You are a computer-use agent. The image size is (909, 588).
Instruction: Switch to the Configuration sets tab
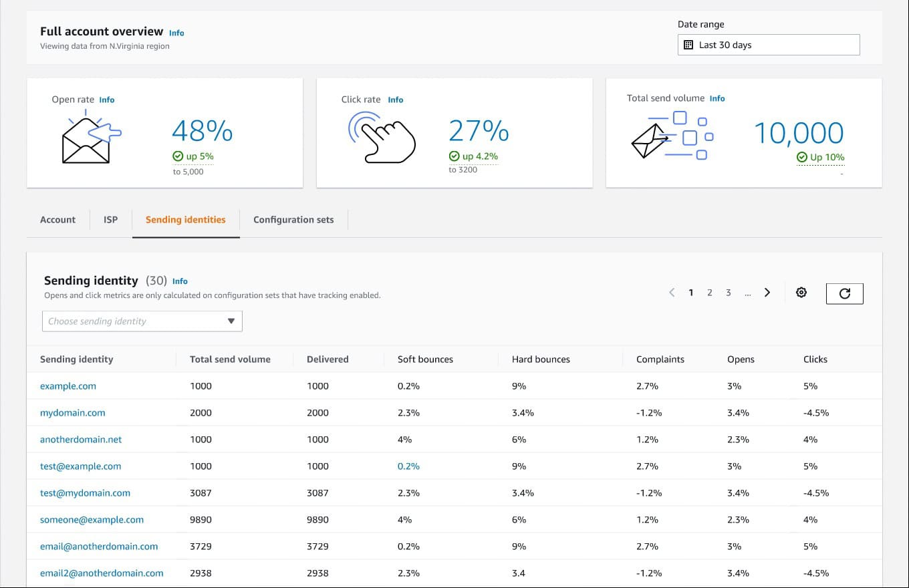point(293,219)
